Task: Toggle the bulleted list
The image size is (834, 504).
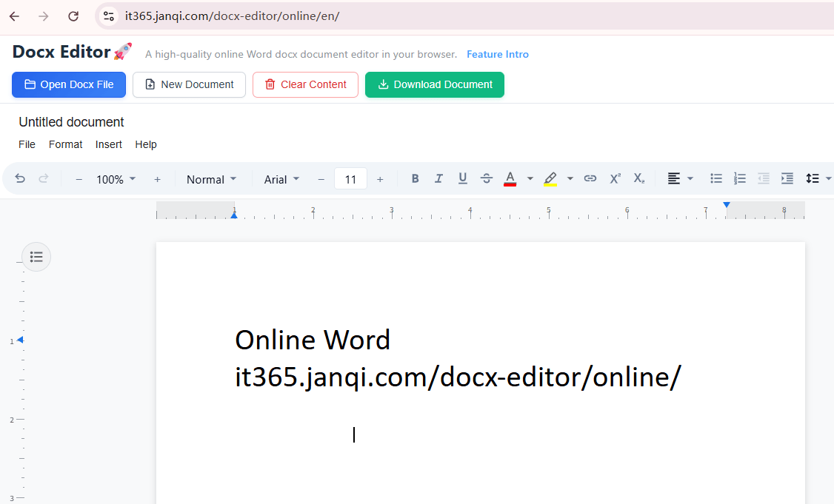Action: (716, 178)
